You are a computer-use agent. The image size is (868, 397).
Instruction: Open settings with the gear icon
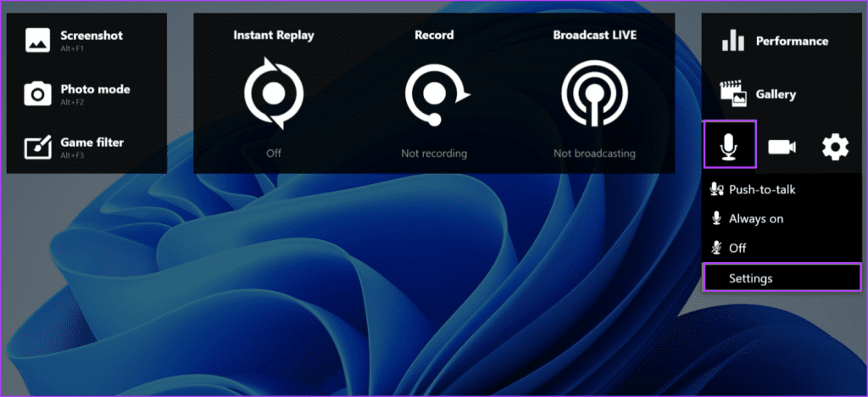click(835, 147)
